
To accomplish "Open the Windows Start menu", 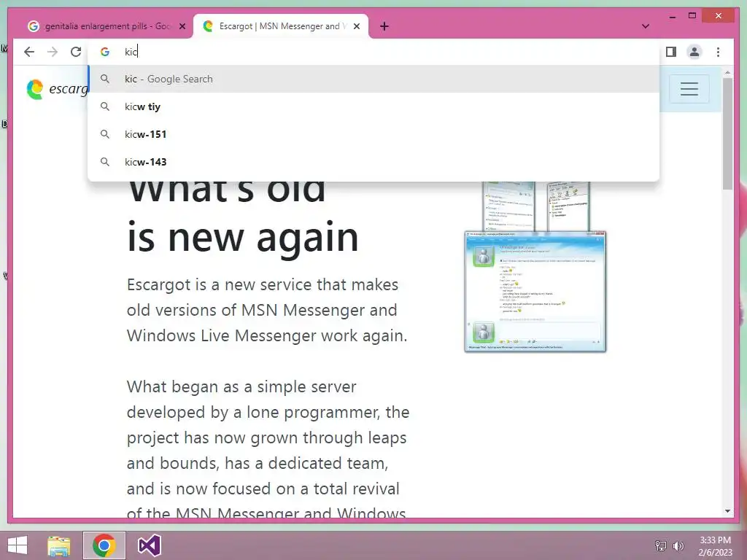I will (18, 545).
